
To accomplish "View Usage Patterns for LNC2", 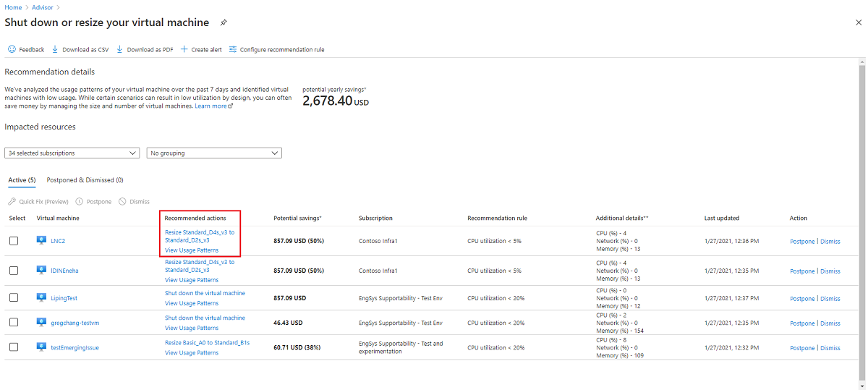I will [192, 250].
